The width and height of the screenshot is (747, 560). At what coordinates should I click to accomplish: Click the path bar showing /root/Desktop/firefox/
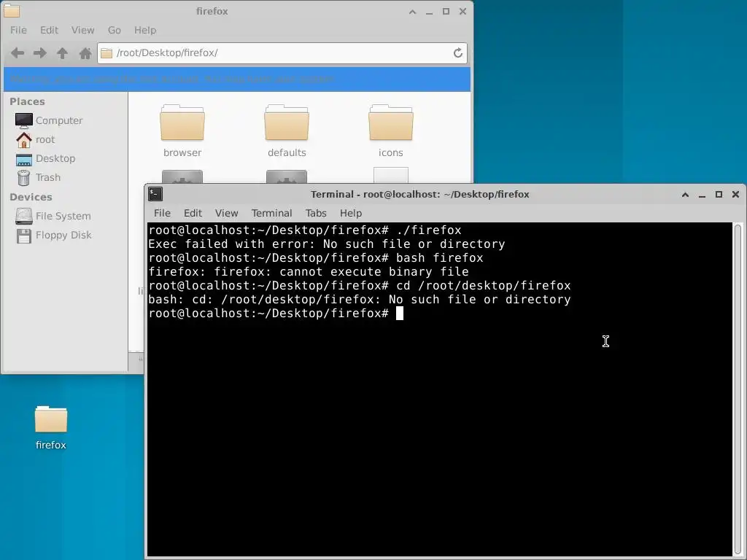tap(282, 52)
